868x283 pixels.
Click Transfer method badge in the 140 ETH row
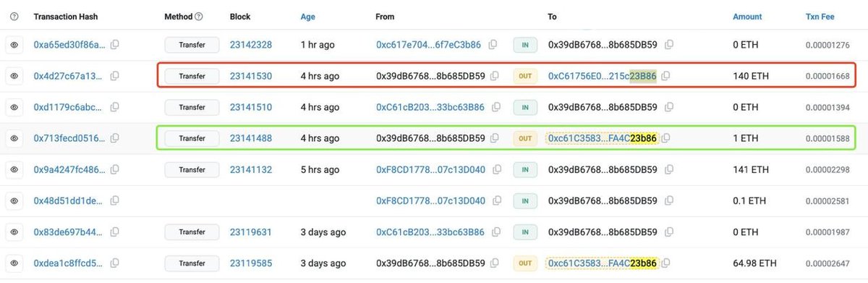pos(192,76)
